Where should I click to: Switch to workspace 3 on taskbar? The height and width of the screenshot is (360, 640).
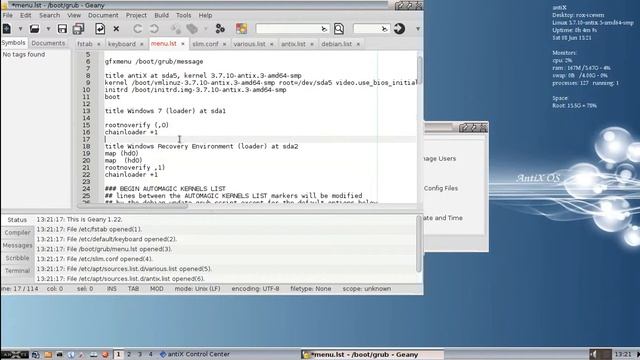140,354
